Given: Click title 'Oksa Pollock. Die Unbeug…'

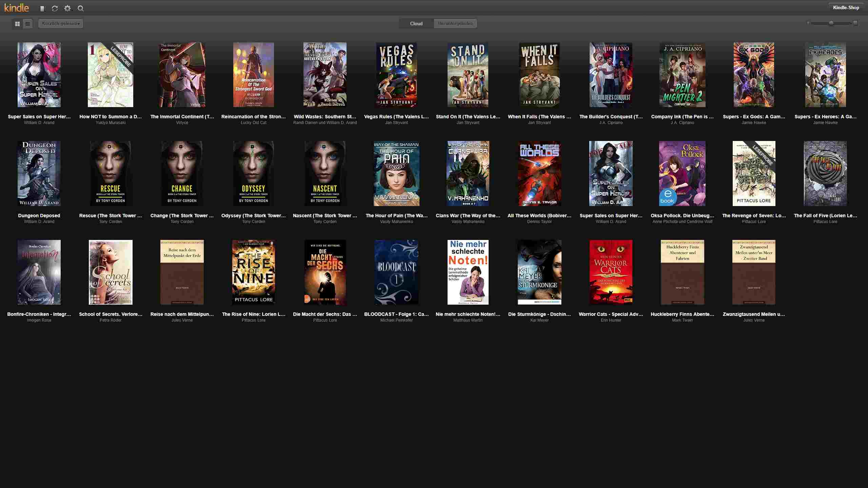Looking at the screenshot, I should point(683,216).
